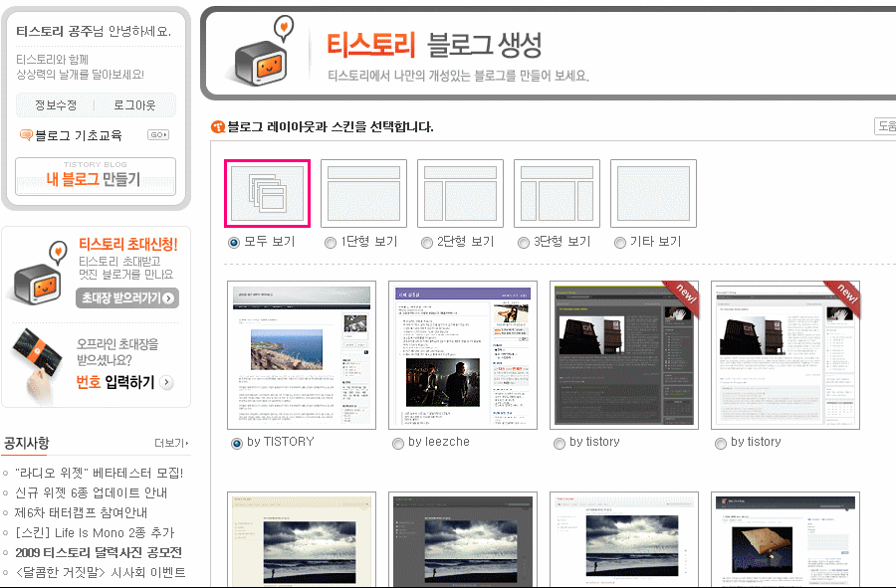Click the GO button for 블로그 기초교육
896x588 pixels.
pos(158,134)
